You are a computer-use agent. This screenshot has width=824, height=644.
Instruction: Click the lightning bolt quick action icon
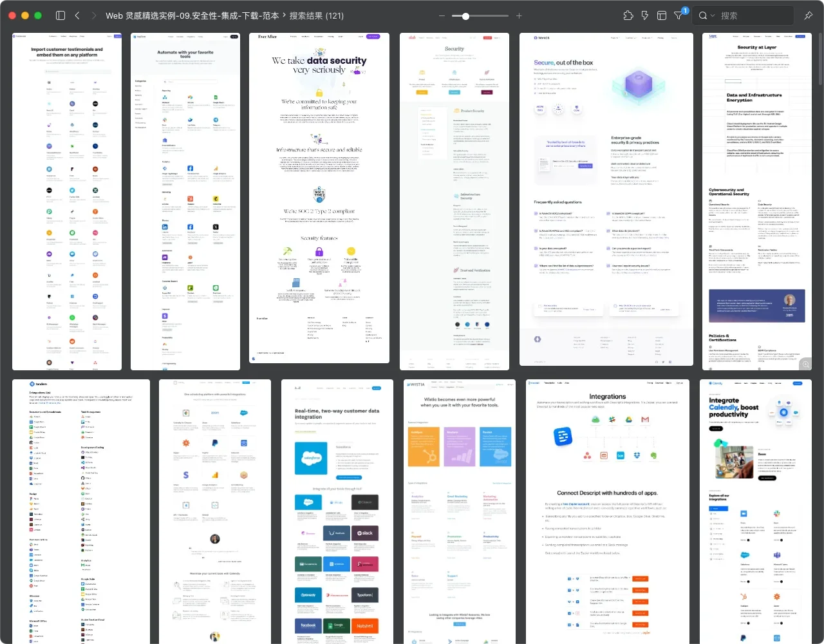coord(644,15)
